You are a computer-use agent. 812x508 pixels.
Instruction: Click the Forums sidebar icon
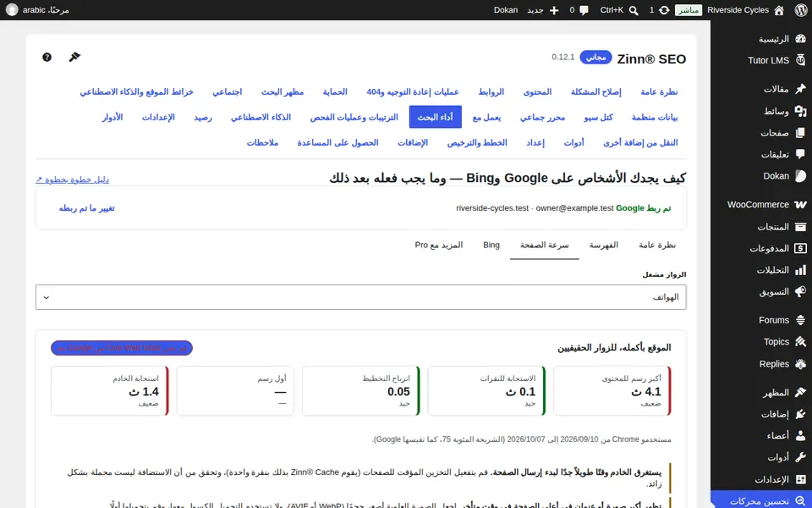point(801,320)
